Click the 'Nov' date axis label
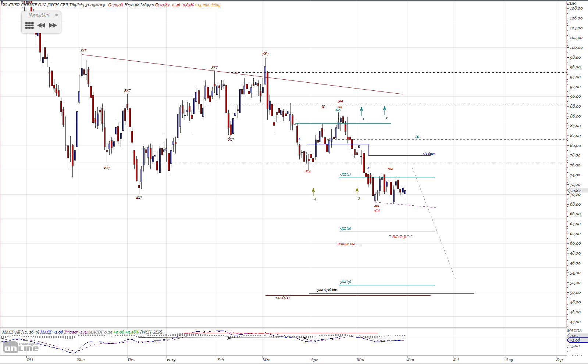 tap(81, 360)
